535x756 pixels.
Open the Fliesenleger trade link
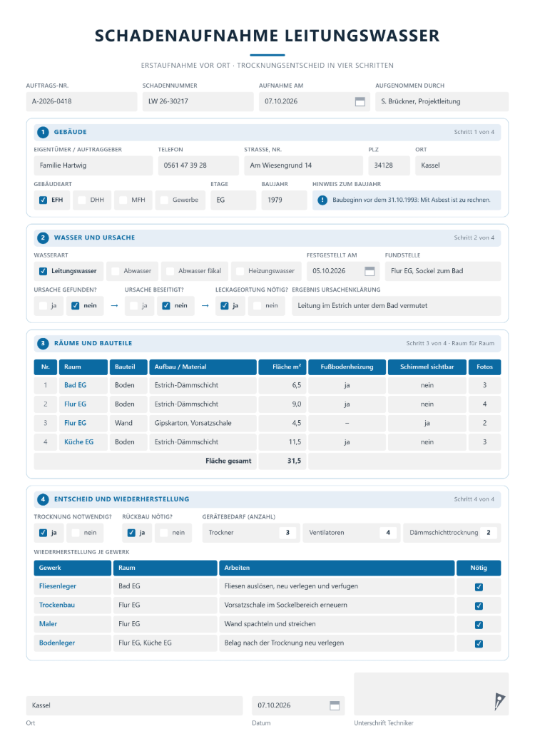pos(57,586)
